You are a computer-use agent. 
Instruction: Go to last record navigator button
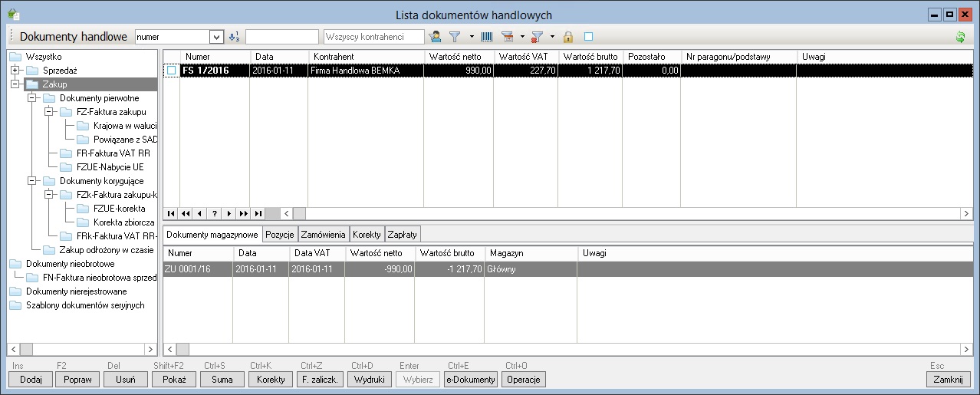click(x=258, y=213)
